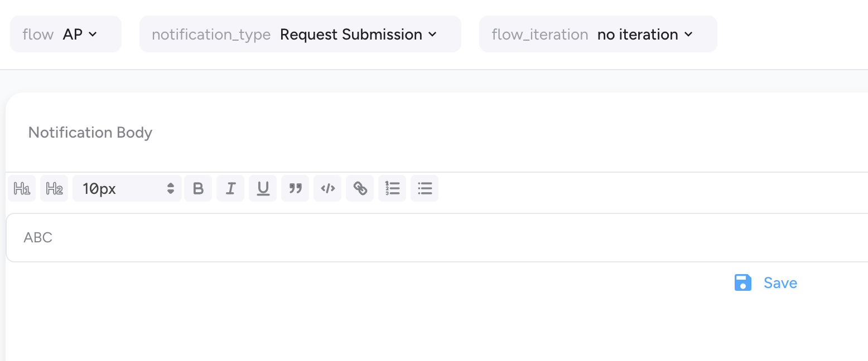Click the Notification Body heading
Screen dimensions: 868x361
(90, 133)
